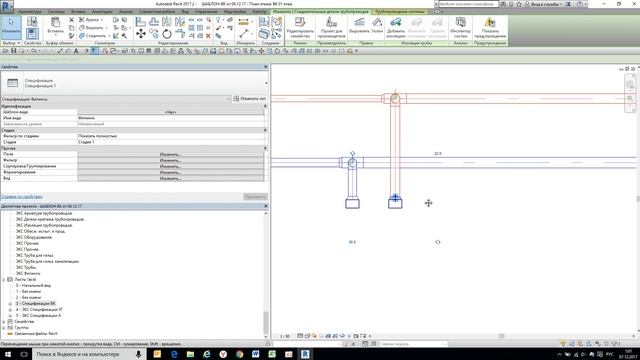Select ЭКС Оборудование schedule in browser
Screen dimensions: 640x360
34,237
